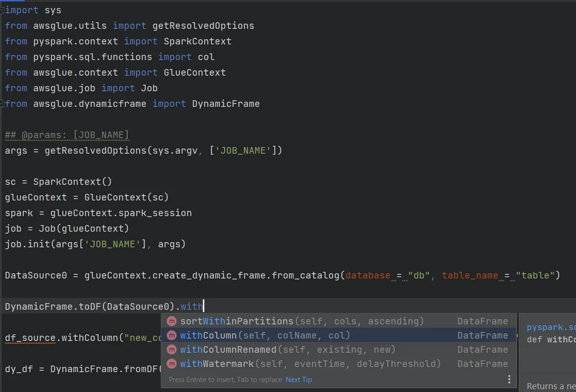Click 'job.init' call line

pyautogui.click(x=96, y=244)
